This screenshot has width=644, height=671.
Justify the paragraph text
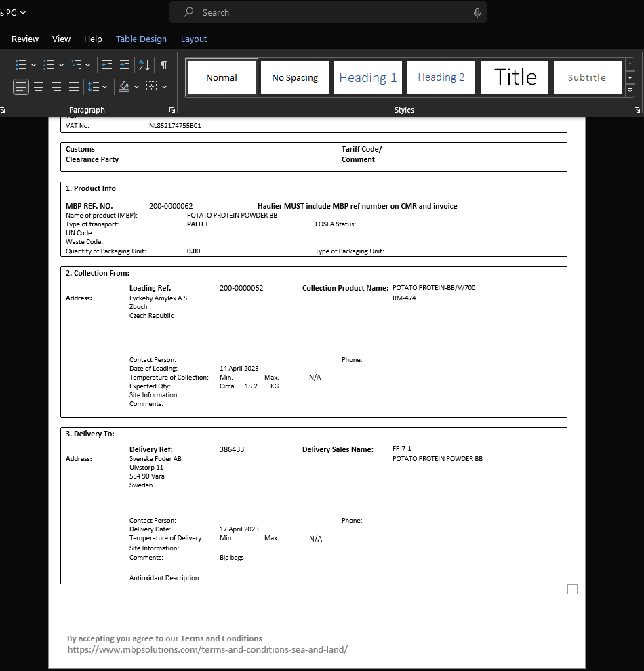pyautogui.click(x=74, y=87)
